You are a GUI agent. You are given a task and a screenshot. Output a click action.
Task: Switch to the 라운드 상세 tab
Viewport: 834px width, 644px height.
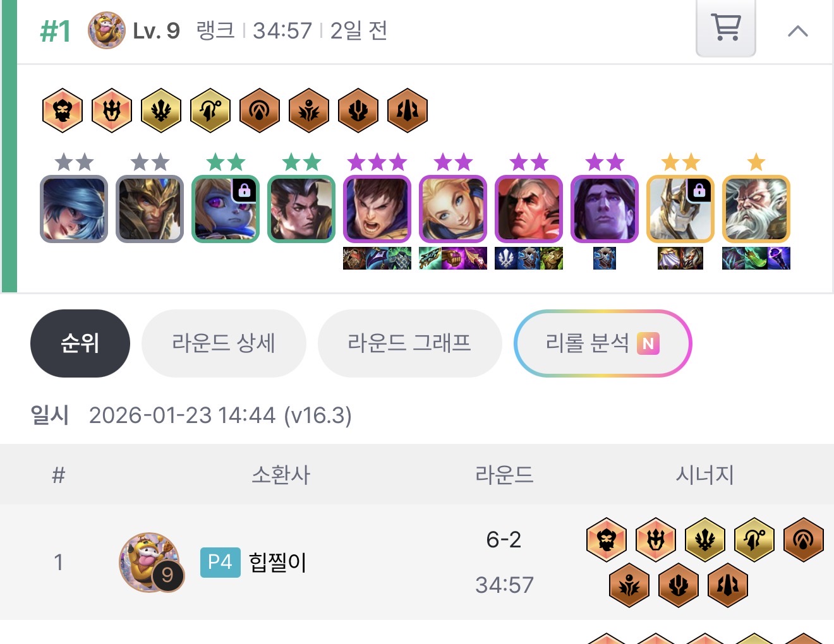point(224,343)
